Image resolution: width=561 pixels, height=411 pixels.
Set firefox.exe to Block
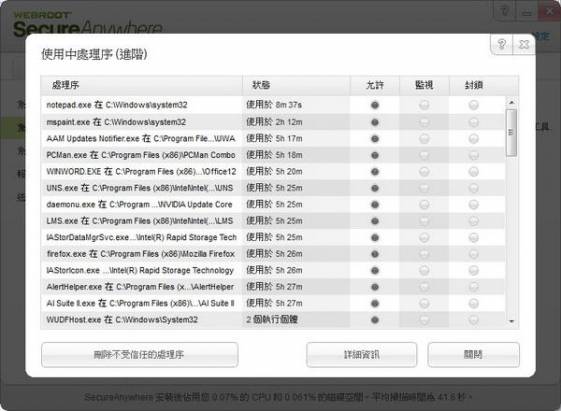(x=473, y=254)
